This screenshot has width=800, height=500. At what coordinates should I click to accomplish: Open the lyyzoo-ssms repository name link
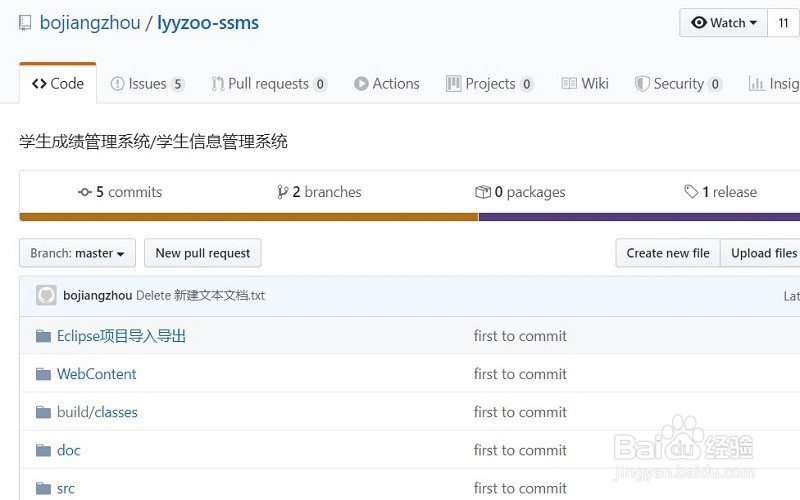click(208, 23)
